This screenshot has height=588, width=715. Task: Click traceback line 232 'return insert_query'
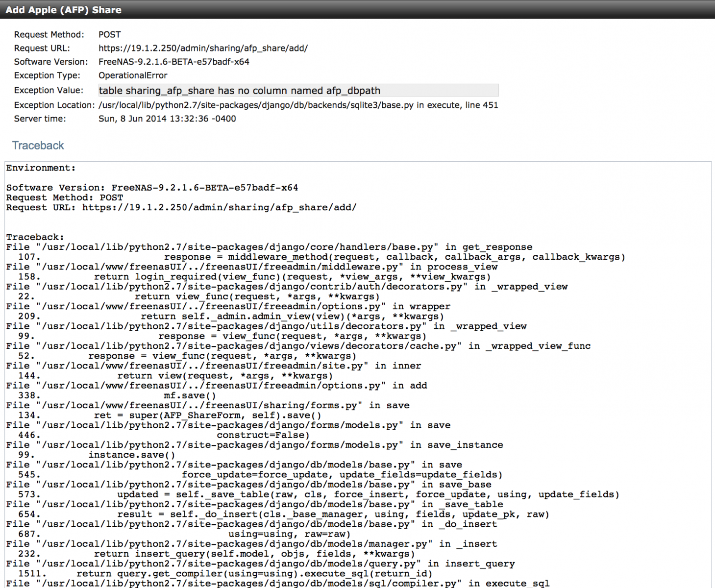(216, 553)
